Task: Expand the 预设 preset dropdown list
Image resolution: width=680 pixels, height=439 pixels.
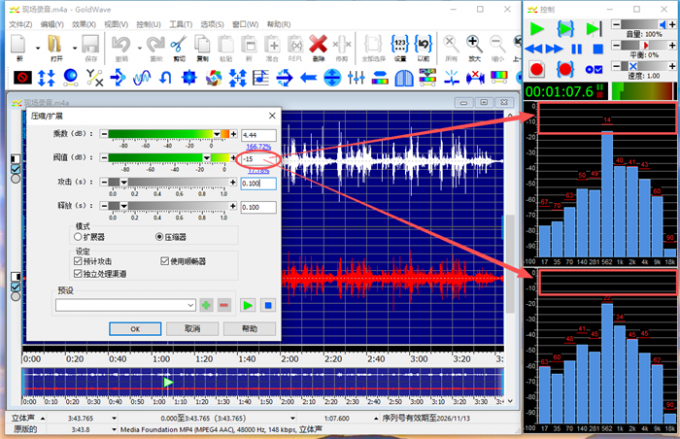Action: 190,304
